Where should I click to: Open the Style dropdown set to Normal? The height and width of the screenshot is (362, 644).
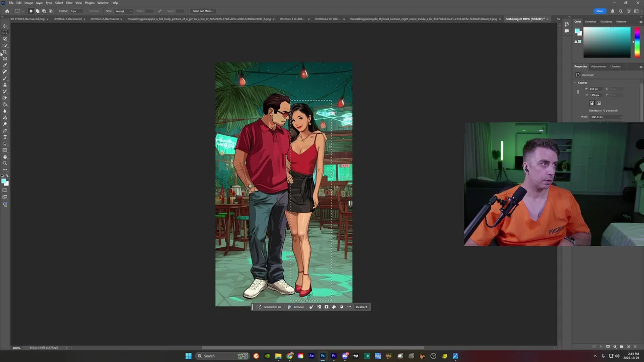coord(123,11)
